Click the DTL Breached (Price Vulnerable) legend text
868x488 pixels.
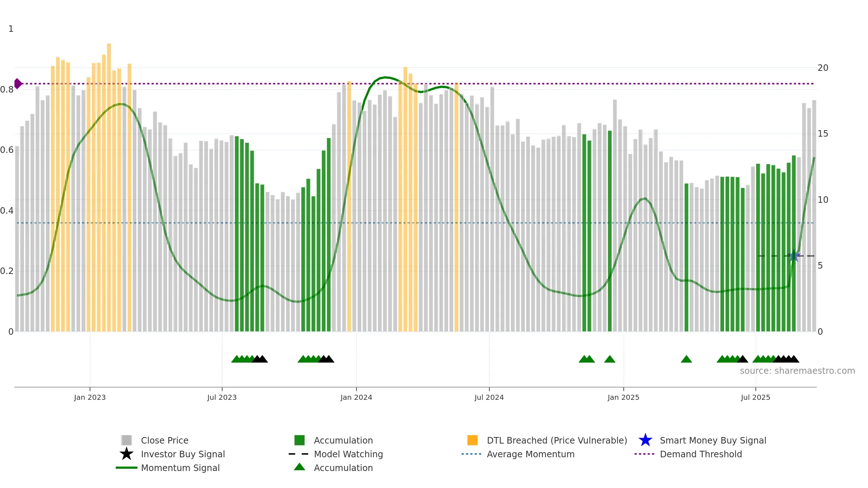pyautogui.click(x=557, y=440)
